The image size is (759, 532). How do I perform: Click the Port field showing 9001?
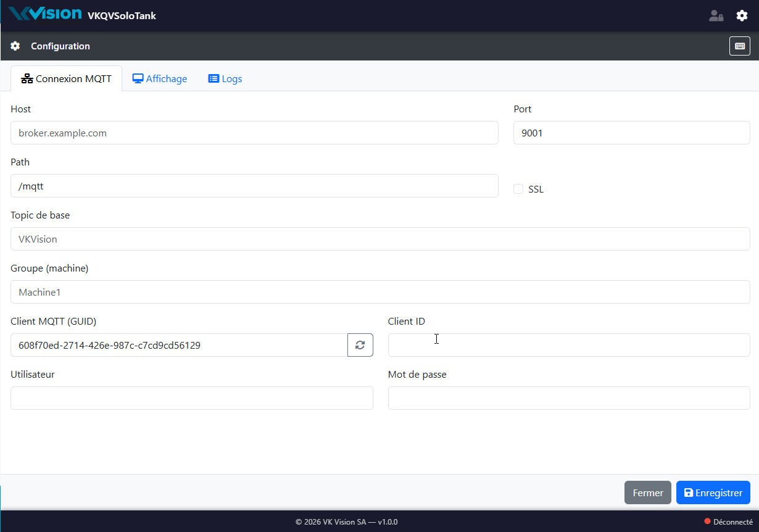coord(632,133)
